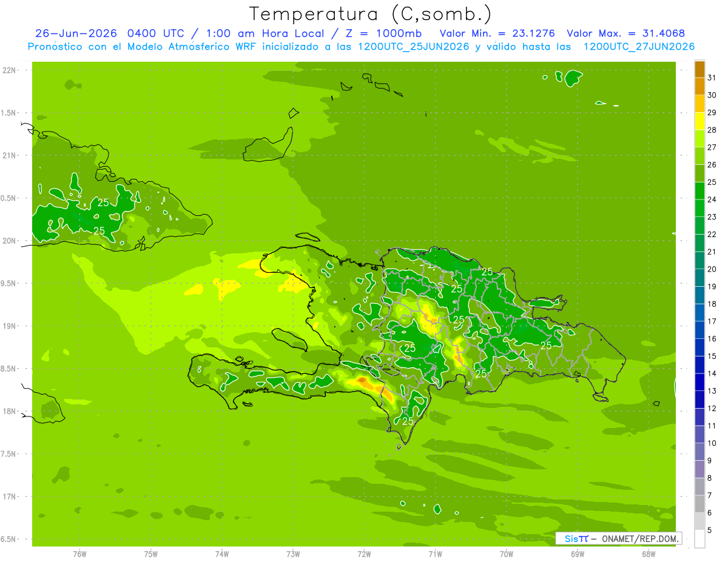Pick the teal colorbar swatch between 19 and 20
Screen dimensions: 728x562
pos(699,278)
